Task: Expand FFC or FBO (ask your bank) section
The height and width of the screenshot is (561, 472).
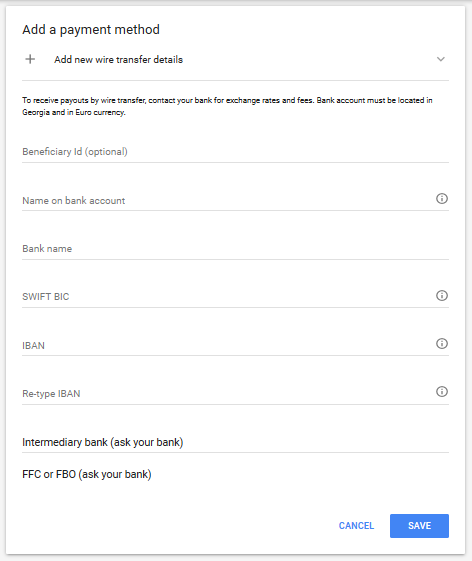Action: (x=235, y=474)
